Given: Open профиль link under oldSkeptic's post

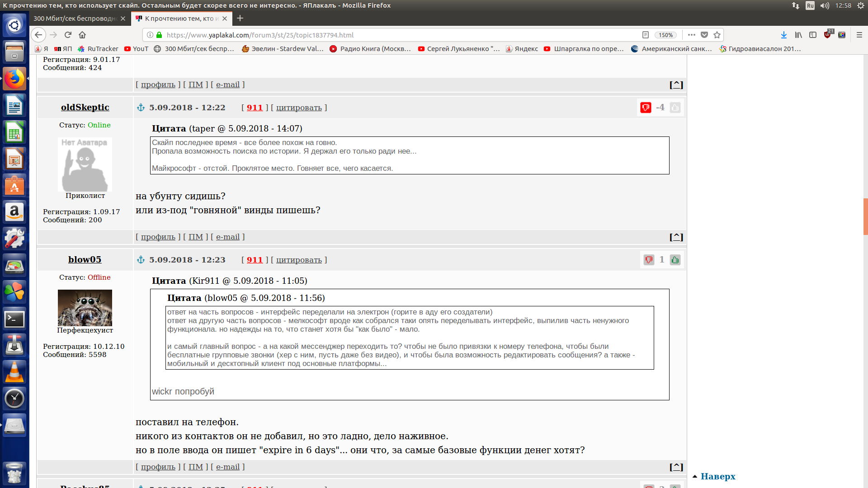Looking at the screenshot, I should (158, 237).
